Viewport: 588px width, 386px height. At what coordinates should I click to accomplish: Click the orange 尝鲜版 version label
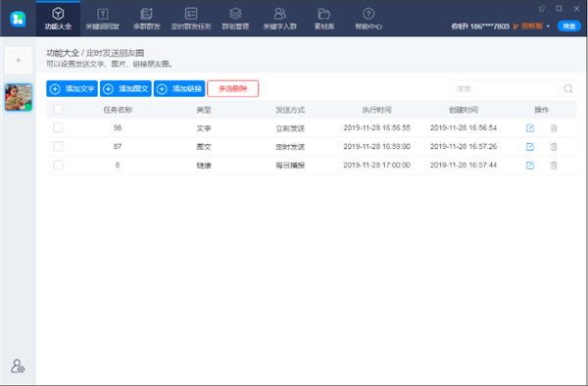[532, 25]
